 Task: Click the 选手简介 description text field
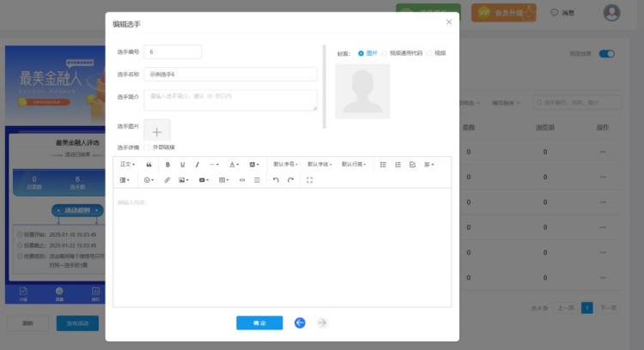(230, 100)
